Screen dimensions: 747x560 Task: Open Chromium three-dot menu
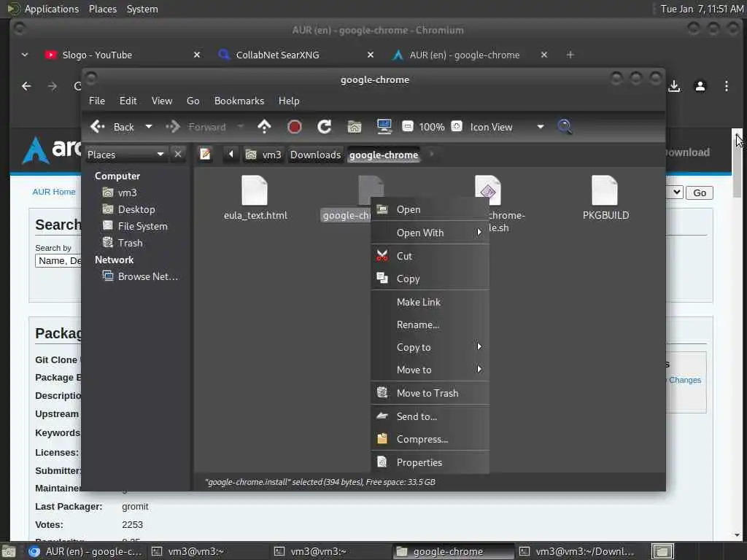(726, 86)
